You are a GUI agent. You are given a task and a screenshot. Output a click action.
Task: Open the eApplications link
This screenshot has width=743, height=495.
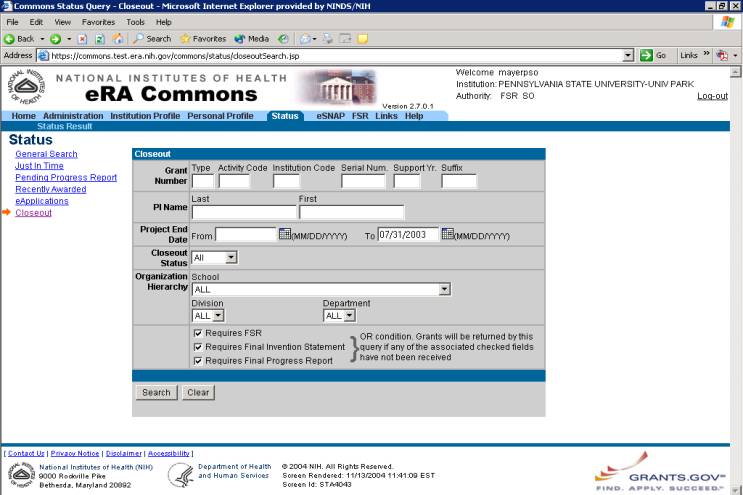pyautogui.click(x=42, y=201)
